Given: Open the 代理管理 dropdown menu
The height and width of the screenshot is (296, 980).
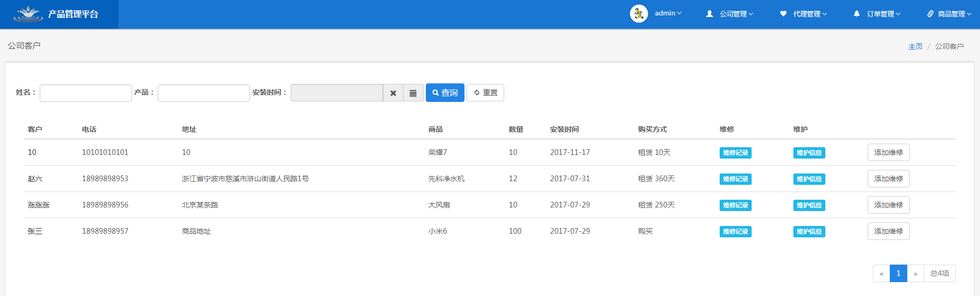Looking at the screenshot, I should pyautogui.click(x=803, y=14).
